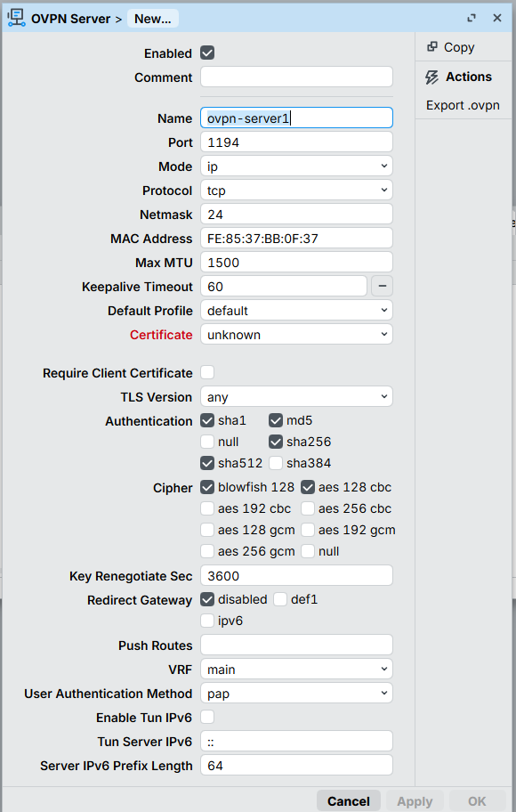Check aes 192 gcm cipher
The image size is (516, 812).
pos(308,530)
